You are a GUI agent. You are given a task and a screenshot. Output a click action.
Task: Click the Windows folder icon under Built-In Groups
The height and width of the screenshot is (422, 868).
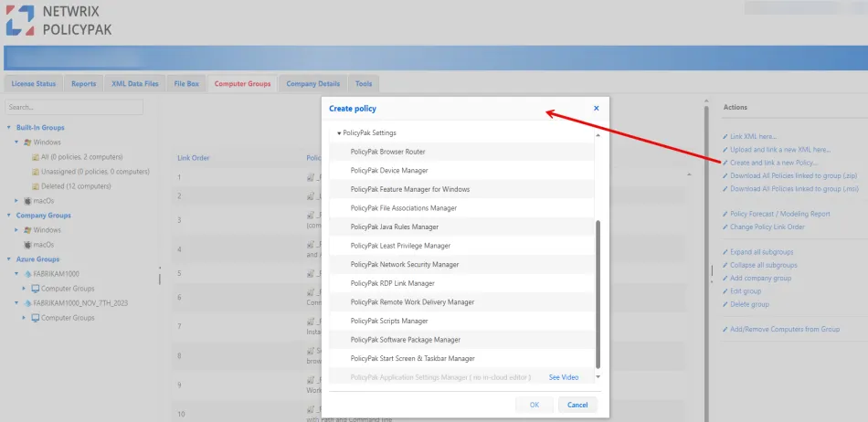pyautogui.click(x=27, y=142)
